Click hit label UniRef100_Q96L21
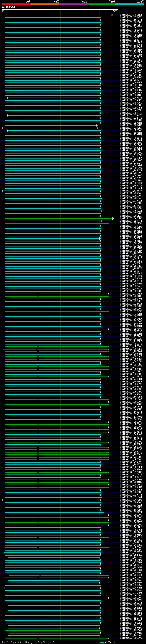This screenshot has width=146, height=644. pyautogui.click(x=131, y=538)
